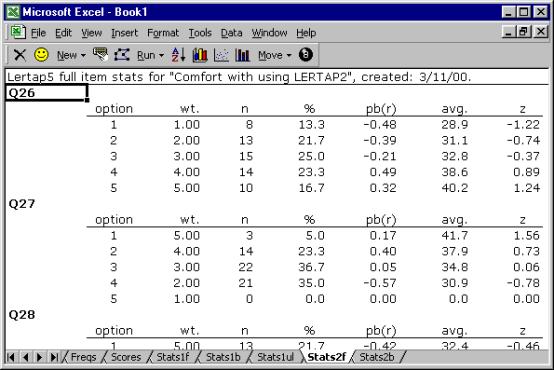Image resolution: width=554 pixels, height=370 pixels.
Task: Click the X delete icon in Lertap toolbar
Action: (20, 55)
